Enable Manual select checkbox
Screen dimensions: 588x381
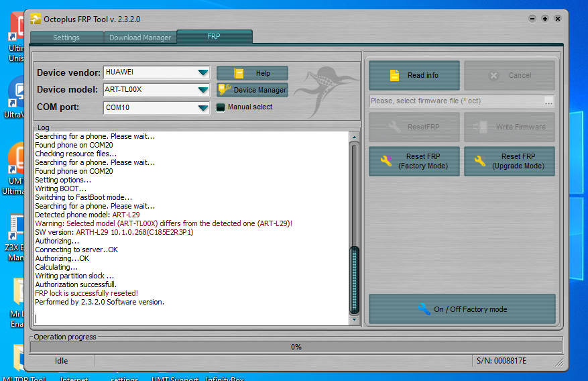(221, 107)
